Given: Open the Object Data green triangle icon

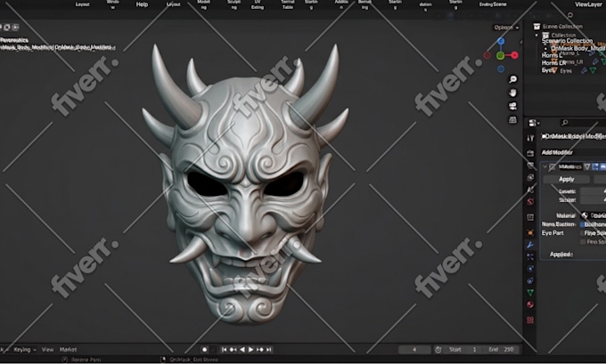Looking at the screenshot, I should pos(530,293).
